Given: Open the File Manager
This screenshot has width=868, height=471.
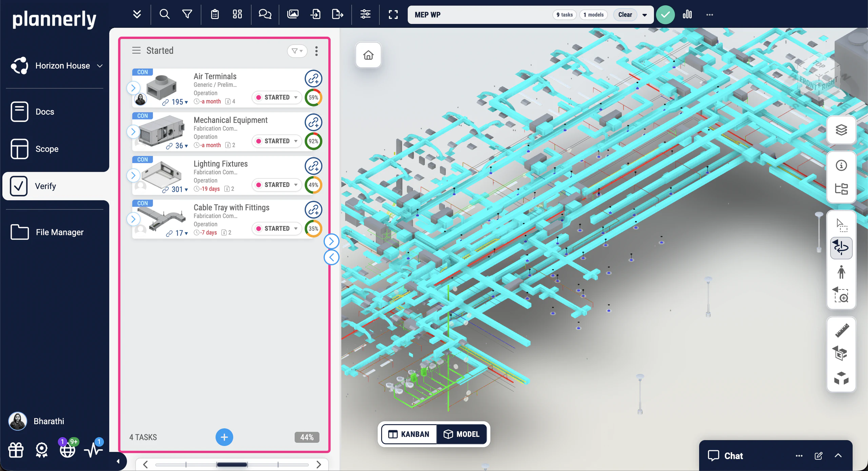Looking at the screenshot, I should pyautogui.click(x=47, y=232).
